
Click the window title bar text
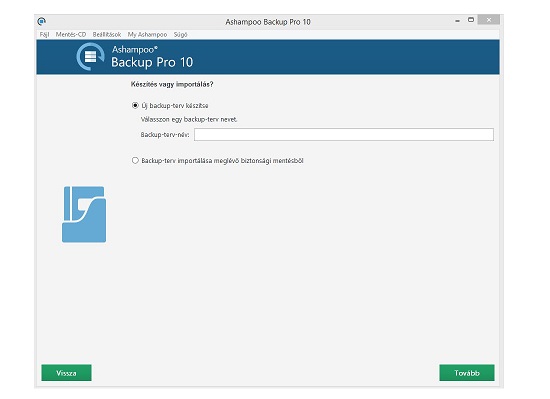pos(268,22)
